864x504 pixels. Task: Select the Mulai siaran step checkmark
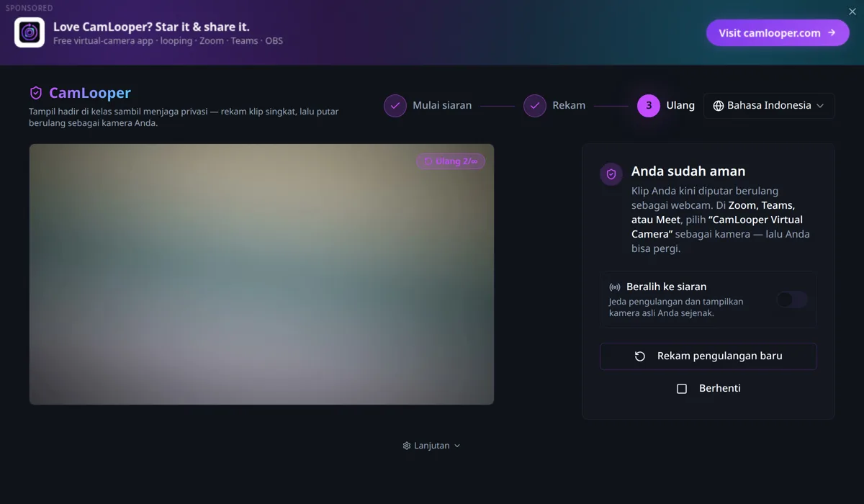[x=395, y=105]
